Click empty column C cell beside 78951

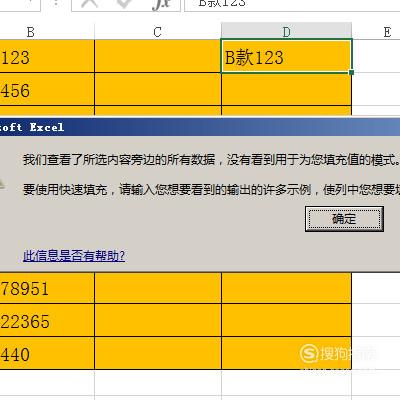(158, 288)
